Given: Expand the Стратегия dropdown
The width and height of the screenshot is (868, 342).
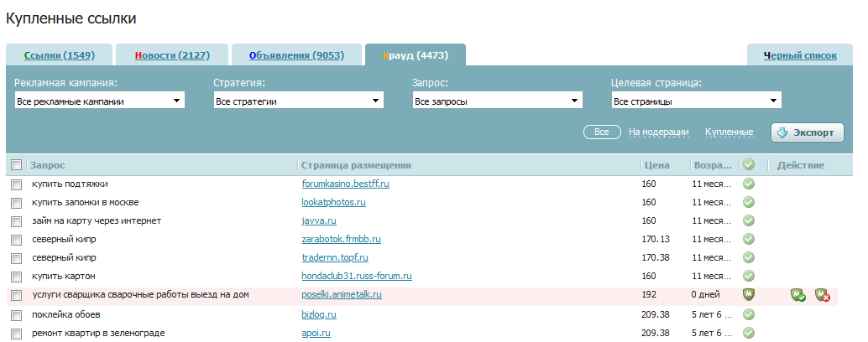Looking at the screenshot, I should pyautogui.click(x=299, y=101).
